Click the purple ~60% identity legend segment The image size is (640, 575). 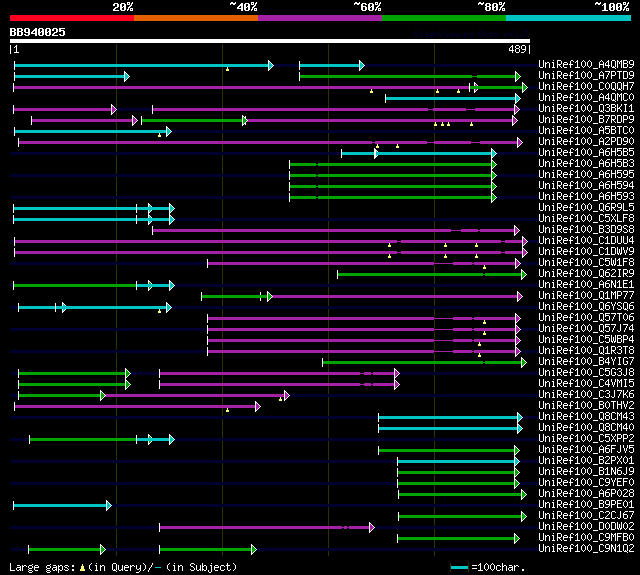click(319, 18)
